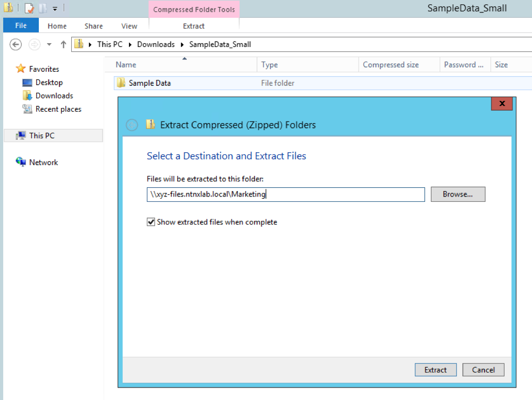Open the Extract ribbon tab
The image size is (532, 400).
tap(194, 26)
